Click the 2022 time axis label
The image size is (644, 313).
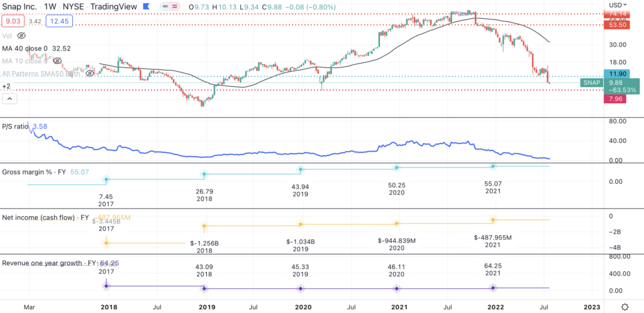pyautogui.click(x=495, y=307)
